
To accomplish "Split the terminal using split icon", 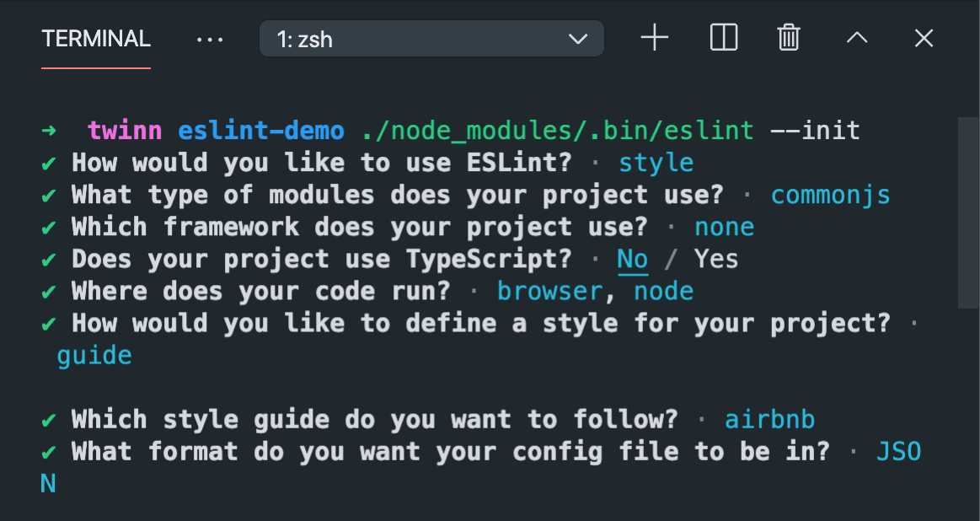I will tap(724, 38).
